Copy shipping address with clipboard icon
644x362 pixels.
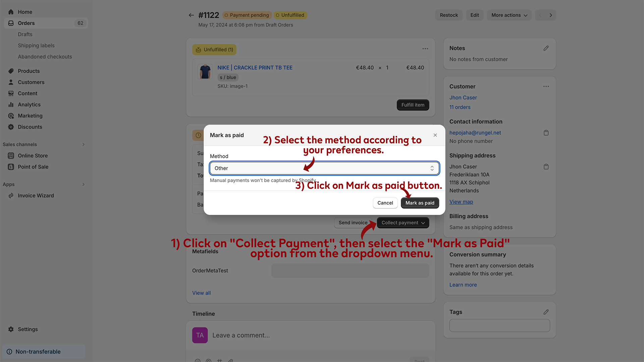coord(546,167)
